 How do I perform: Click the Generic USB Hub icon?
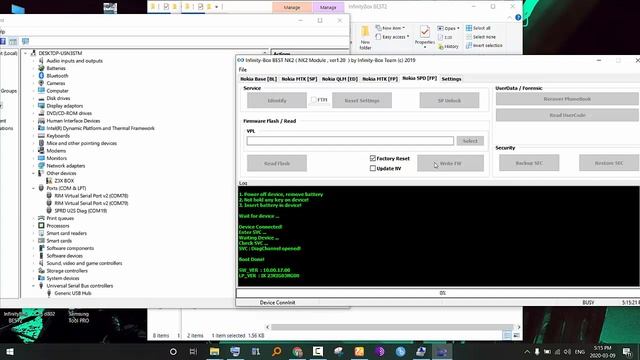pos(49,293)
